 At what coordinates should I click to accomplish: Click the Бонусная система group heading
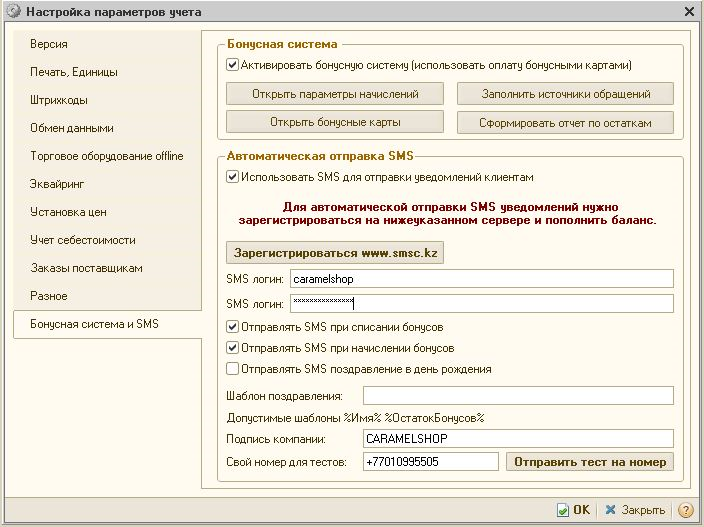[x=282, y=44]
